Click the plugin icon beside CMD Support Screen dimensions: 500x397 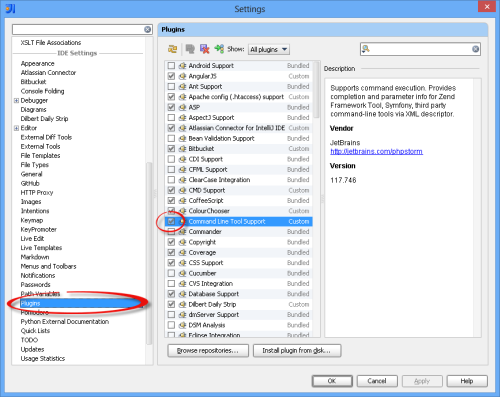click(x=182, y=190)
